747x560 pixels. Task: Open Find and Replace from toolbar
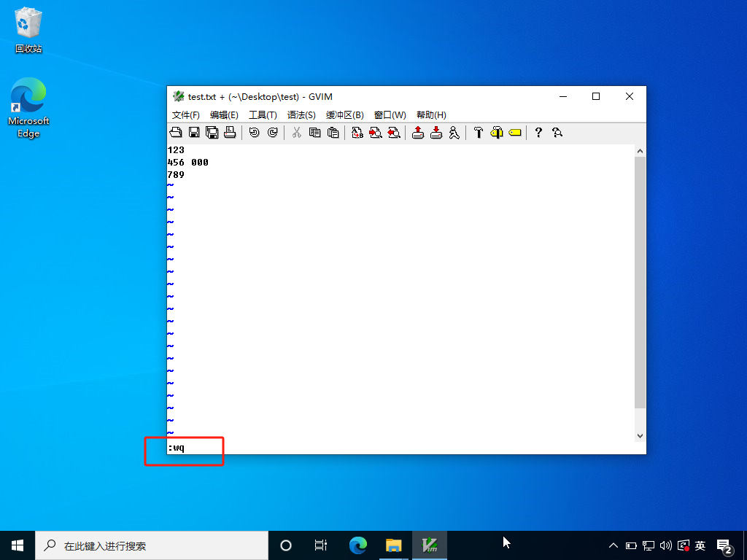357,133
